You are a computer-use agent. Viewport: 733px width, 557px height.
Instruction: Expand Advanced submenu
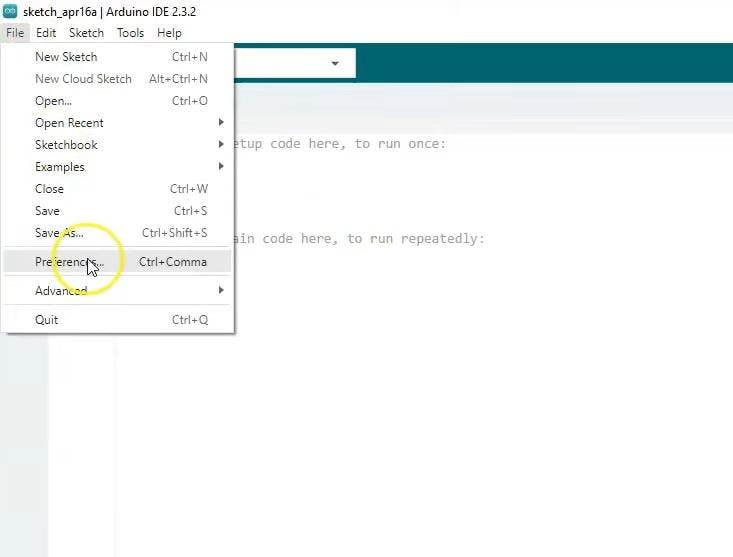[117, 291]
